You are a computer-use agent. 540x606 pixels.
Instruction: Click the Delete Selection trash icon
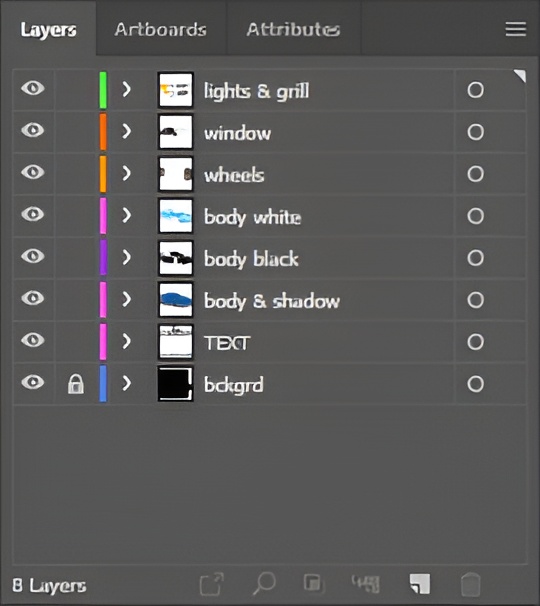pyautogui.click(x=470, y=584)
